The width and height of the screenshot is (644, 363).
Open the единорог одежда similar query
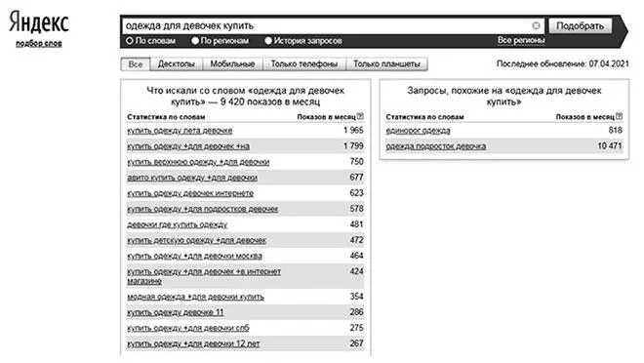tap(418, 131)
